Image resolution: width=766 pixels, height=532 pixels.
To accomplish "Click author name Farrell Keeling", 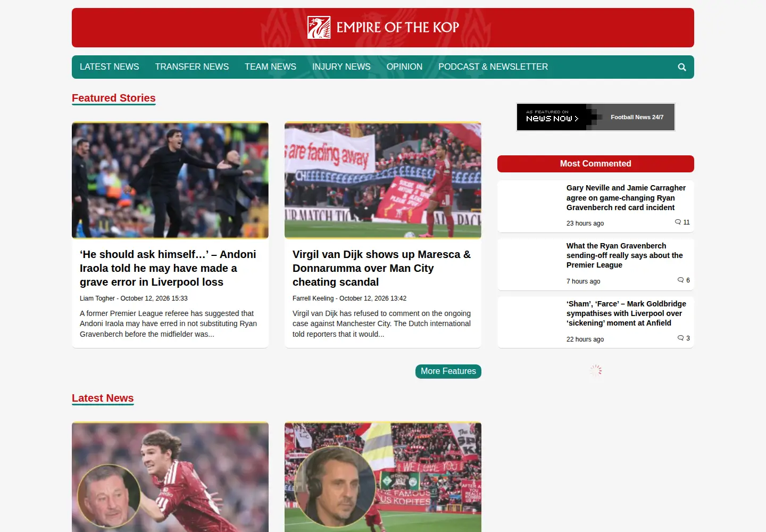I will [x=313, y=298].
